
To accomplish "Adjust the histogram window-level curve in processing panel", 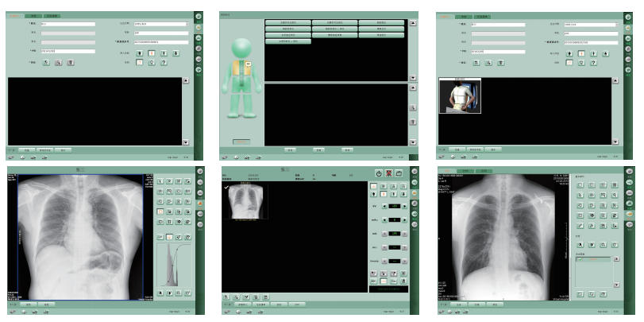I will 174,265.
